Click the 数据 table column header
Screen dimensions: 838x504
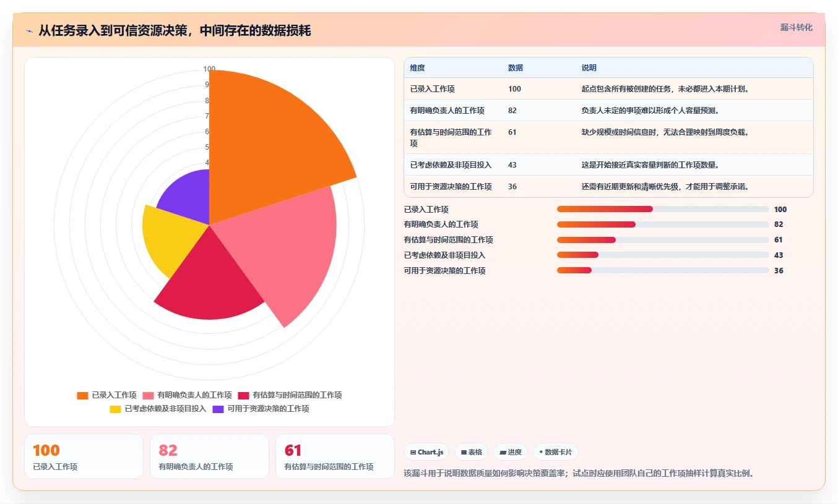pos(515,68)
